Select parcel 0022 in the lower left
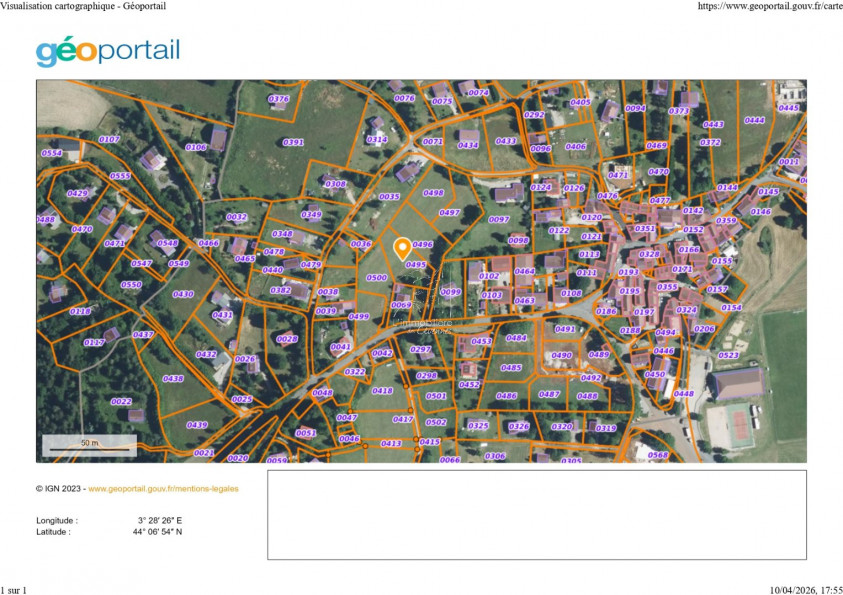This screenshot has height=595, width=843. (x=123, y=400)
